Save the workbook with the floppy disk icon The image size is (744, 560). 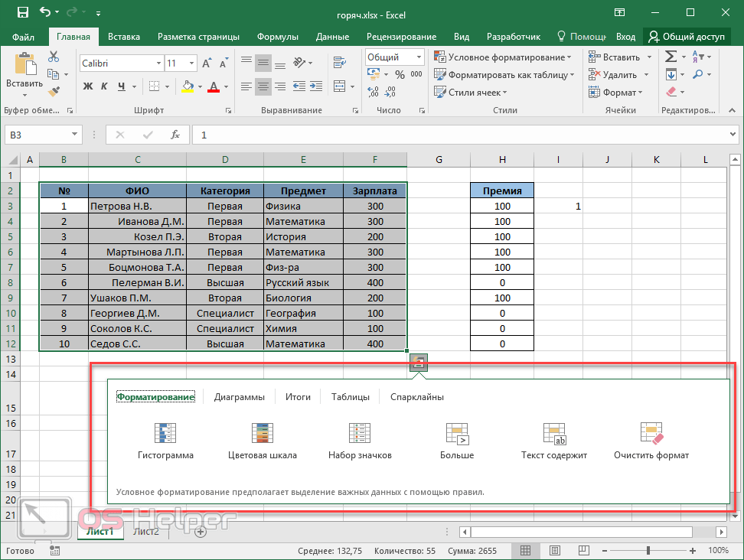pos(23,12)
